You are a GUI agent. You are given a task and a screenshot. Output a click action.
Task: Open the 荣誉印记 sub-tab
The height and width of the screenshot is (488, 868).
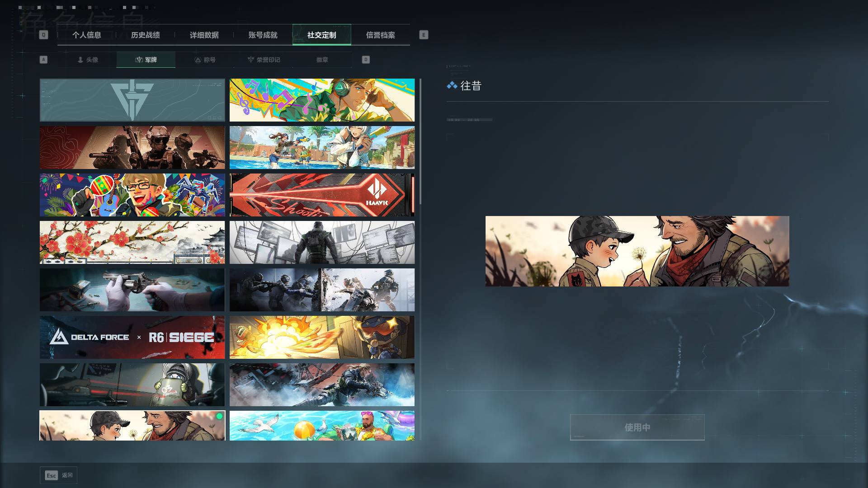click(264, 60)
